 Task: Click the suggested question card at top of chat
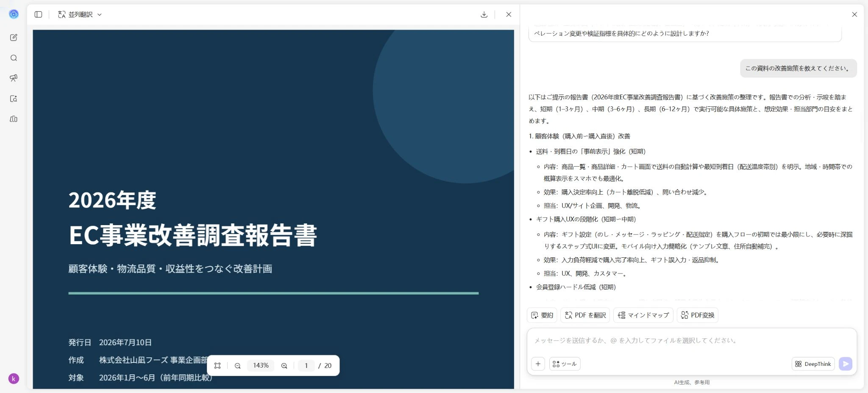tap(685, 33)
